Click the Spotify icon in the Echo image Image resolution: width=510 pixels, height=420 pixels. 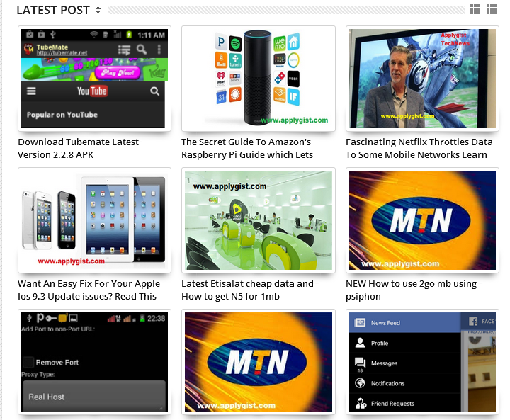[235, 43]
